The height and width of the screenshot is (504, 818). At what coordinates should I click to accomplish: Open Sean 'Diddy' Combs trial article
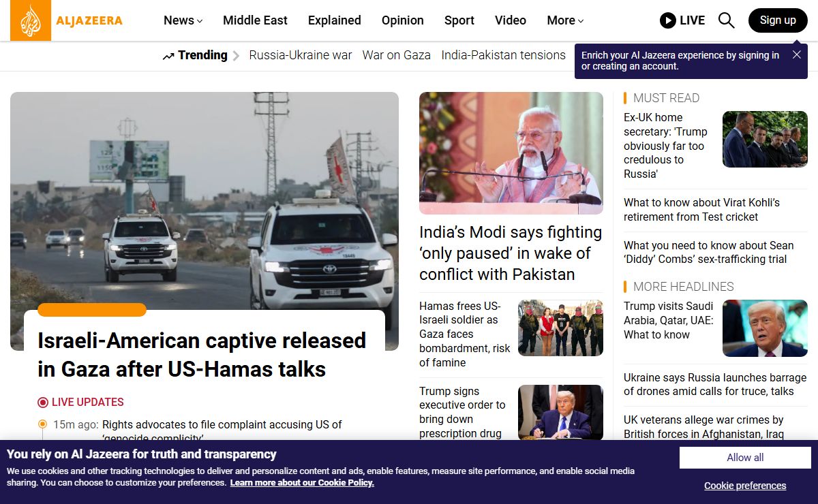coord(709,252)
